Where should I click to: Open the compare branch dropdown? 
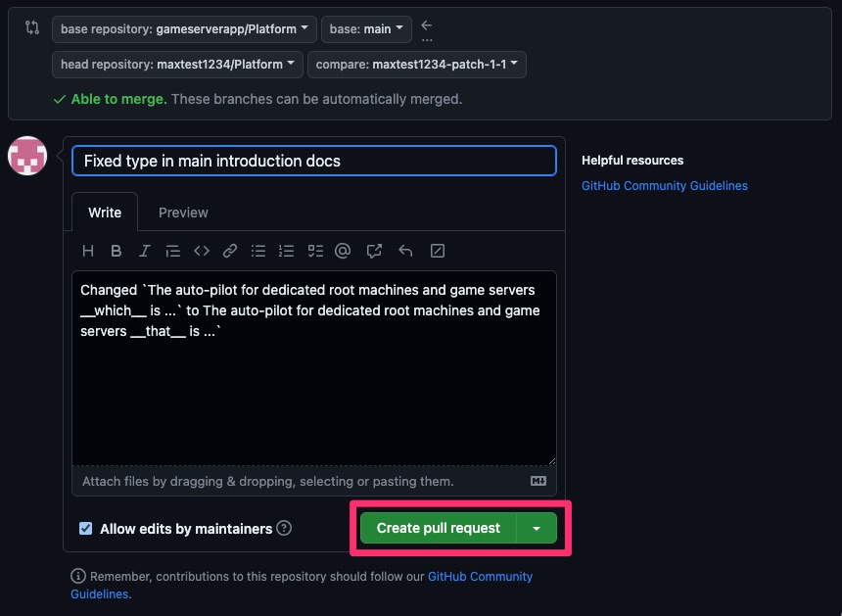click(x=416, y=65)
